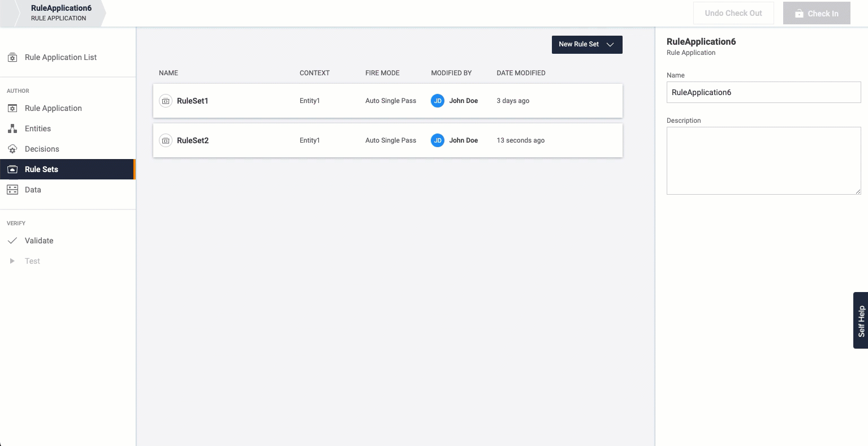
Task: Click RuleApplication6 heading in right panel
Action: click(x=701, y=41)
